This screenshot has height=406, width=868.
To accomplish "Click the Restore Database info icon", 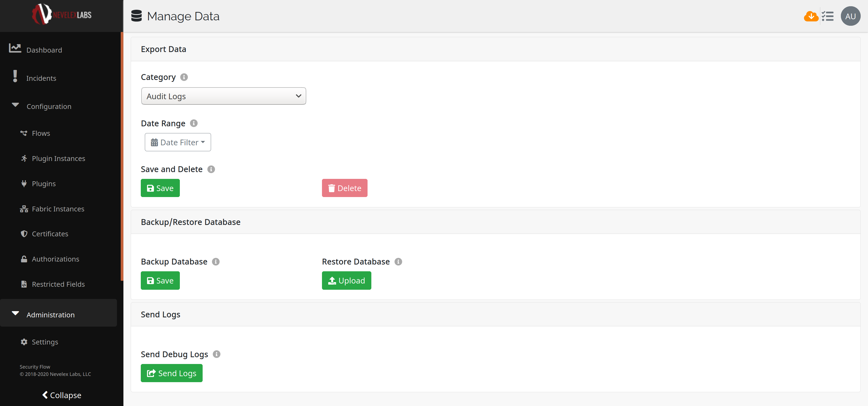I will click(398, 262).
